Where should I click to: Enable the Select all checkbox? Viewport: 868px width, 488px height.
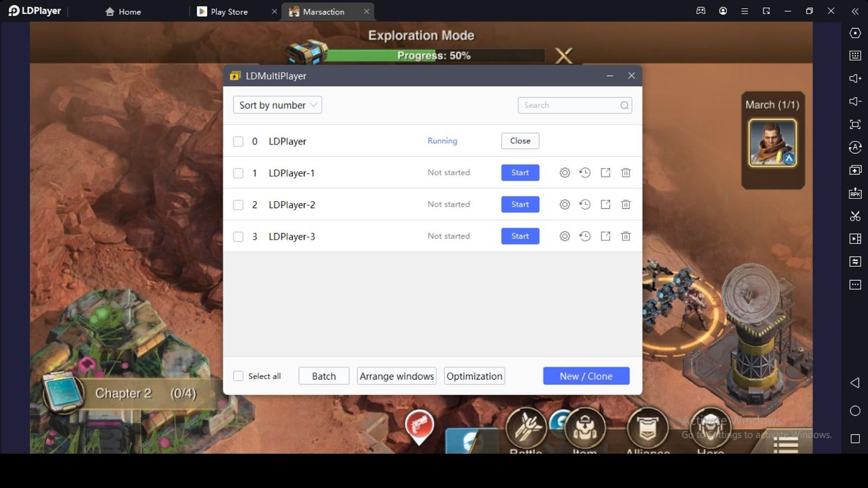pos(238,376)
